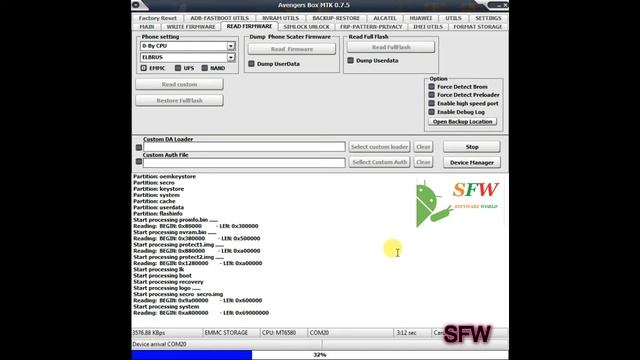Open Device Manager
Viewport: 640px width, 360px height.
coord(472,162)
